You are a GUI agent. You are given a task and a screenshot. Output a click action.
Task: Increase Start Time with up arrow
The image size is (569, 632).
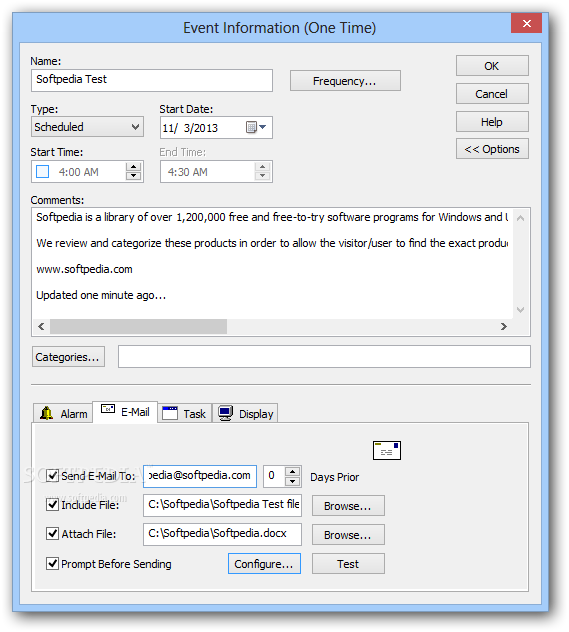tap(133, 167)
